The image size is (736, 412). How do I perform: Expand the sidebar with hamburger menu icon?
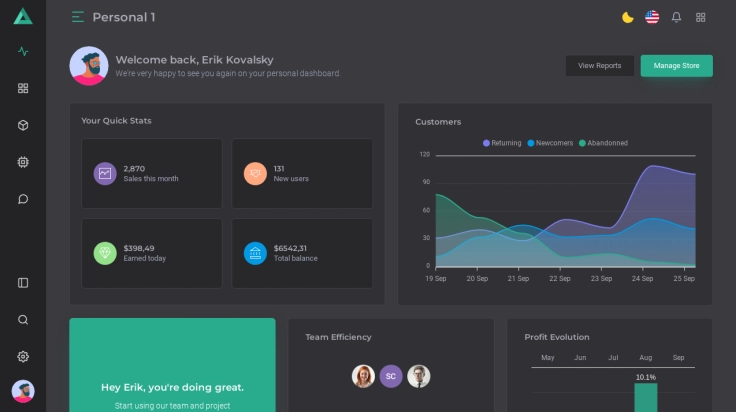(78, 17)
